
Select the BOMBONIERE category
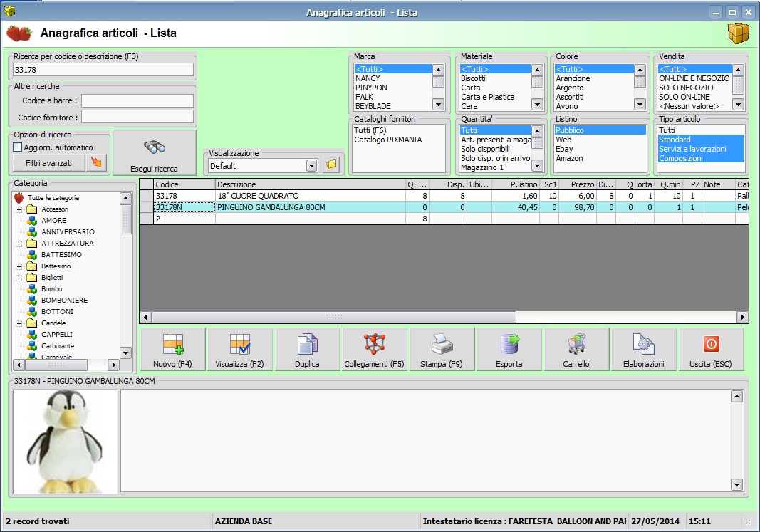click(x=64, y=301)
